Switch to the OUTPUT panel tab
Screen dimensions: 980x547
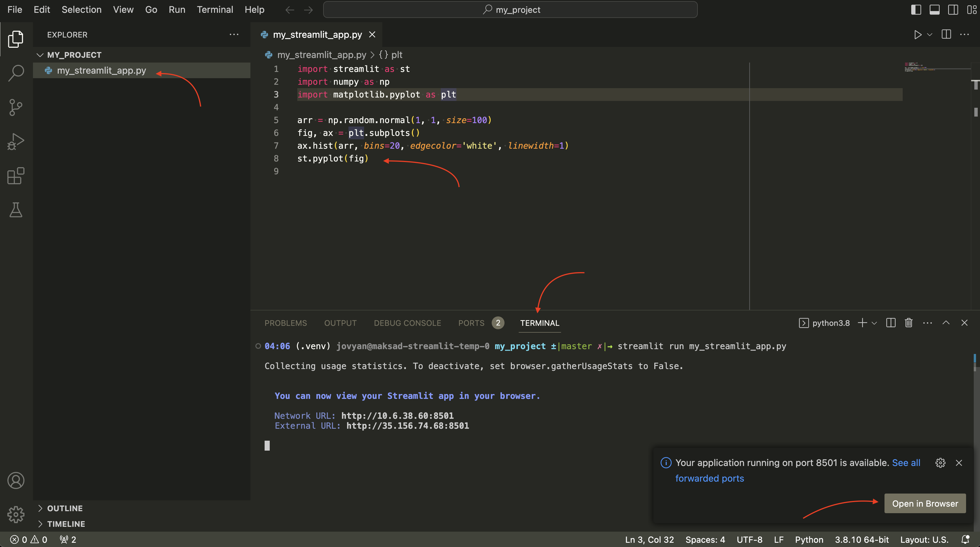[x=340, y=323]
